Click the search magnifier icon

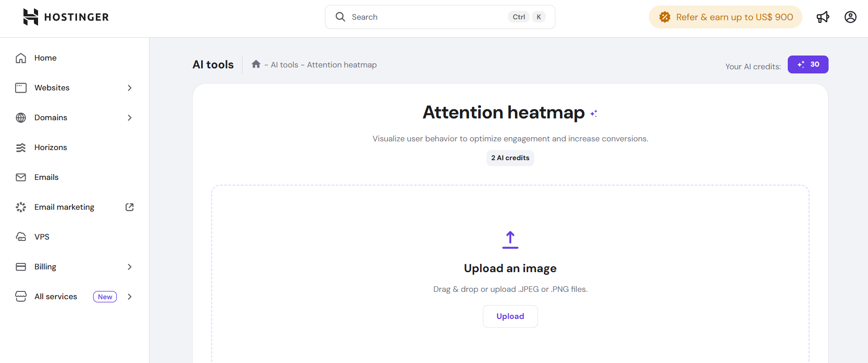340,17
